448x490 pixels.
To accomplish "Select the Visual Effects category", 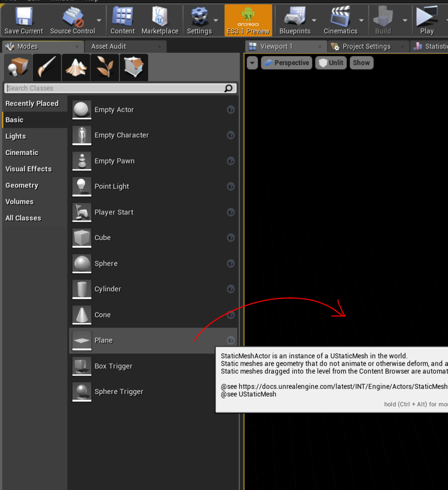I will [35, 169].
